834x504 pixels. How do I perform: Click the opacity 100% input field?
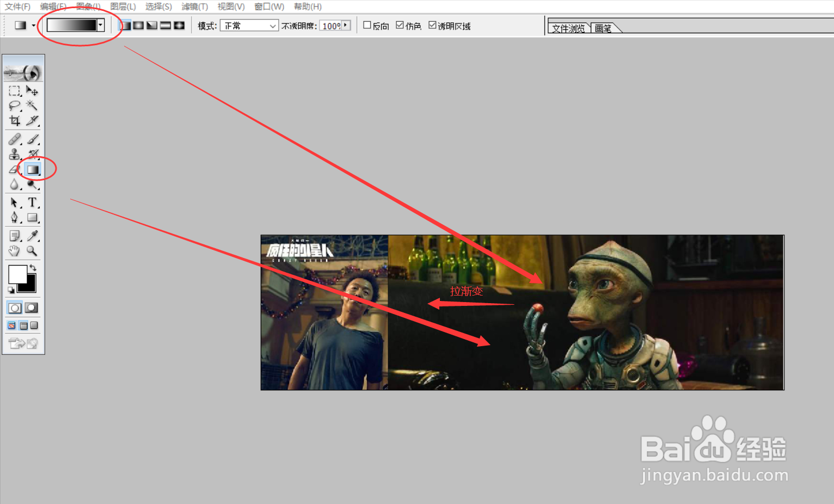tap(331, 26)
